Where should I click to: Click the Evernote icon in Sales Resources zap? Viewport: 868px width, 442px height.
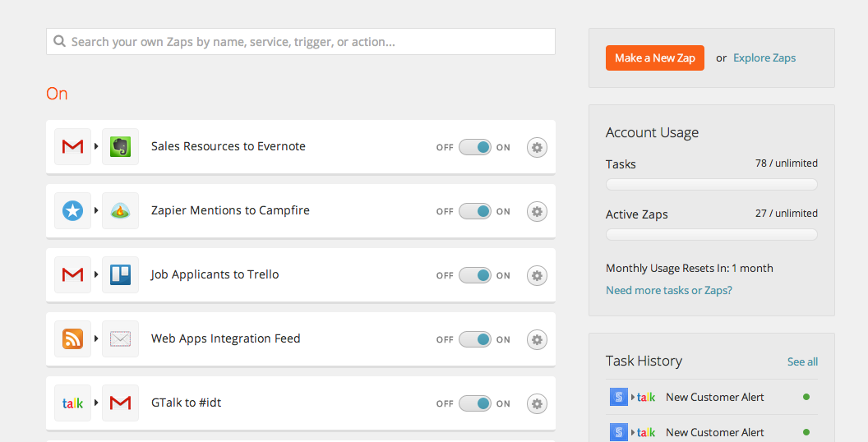click(120, 146)
